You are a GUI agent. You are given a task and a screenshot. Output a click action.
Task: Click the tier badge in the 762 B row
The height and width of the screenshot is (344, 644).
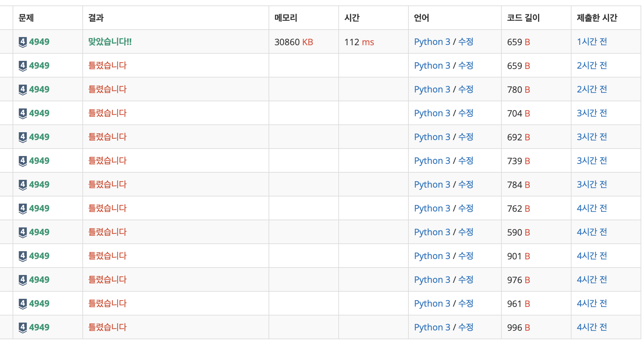[23, 209]
